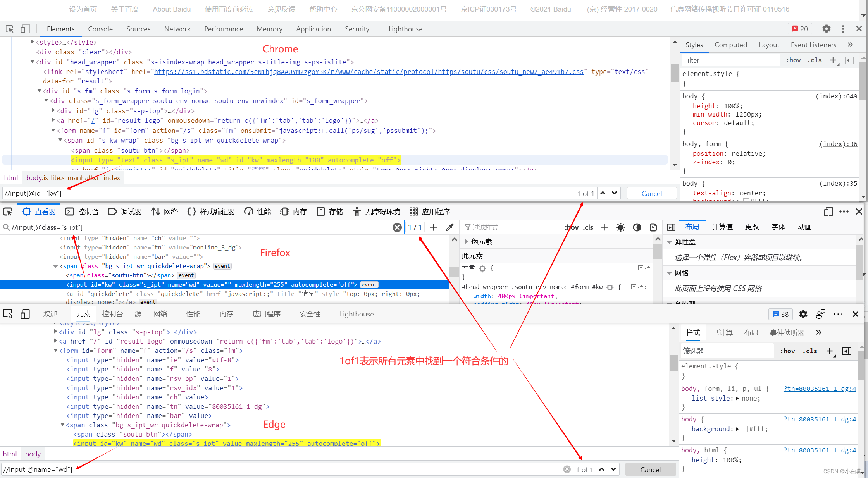
Task: Expand the 伪元素 section in Firefox
Action: [x=466, y=242]
